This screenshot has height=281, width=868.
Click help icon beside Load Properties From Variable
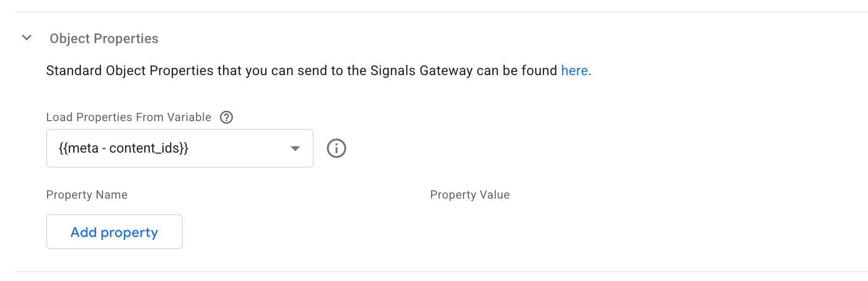coord(226,117)
